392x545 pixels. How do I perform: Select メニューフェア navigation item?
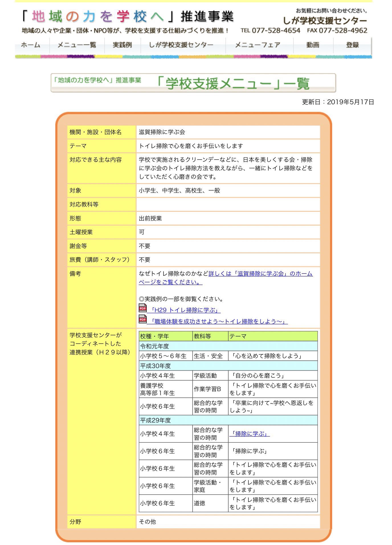point(258,45)
